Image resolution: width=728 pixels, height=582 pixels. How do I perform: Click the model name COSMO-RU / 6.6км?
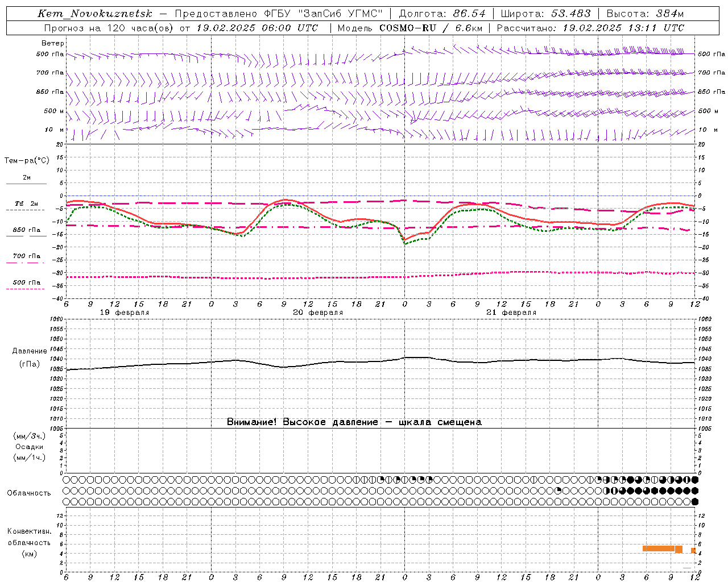click(x=431, y=28)
